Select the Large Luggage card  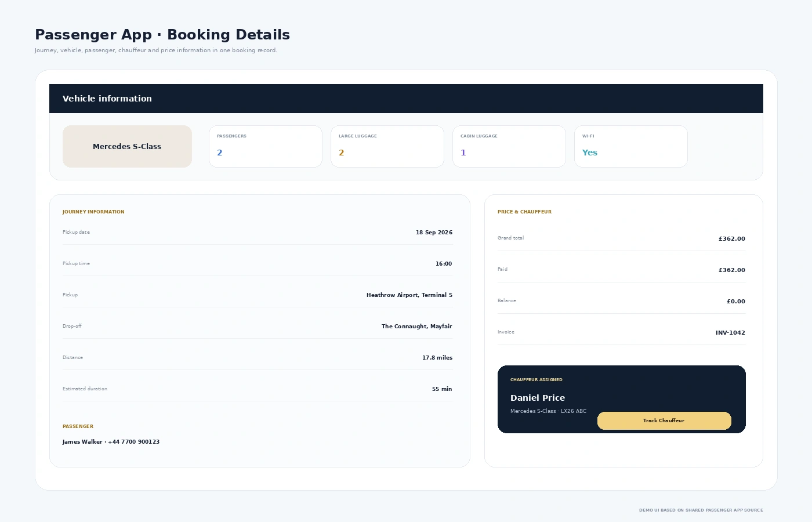[387, 147]
